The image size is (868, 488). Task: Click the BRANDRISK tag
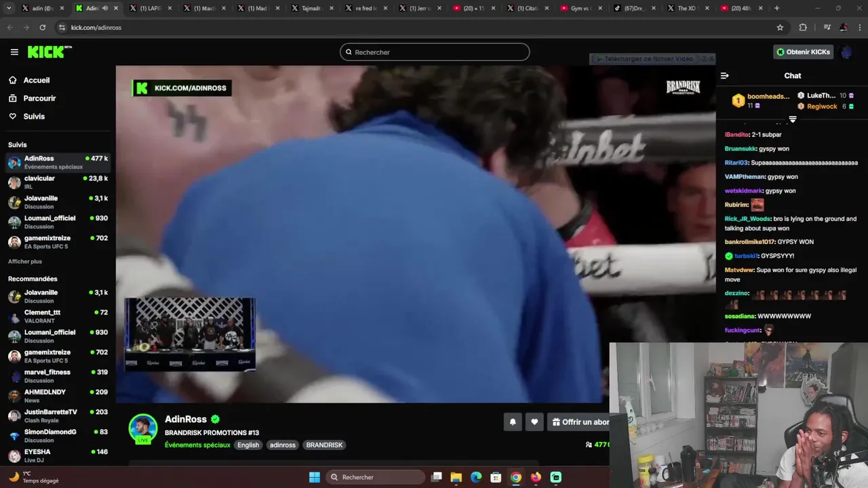[324, 445]
